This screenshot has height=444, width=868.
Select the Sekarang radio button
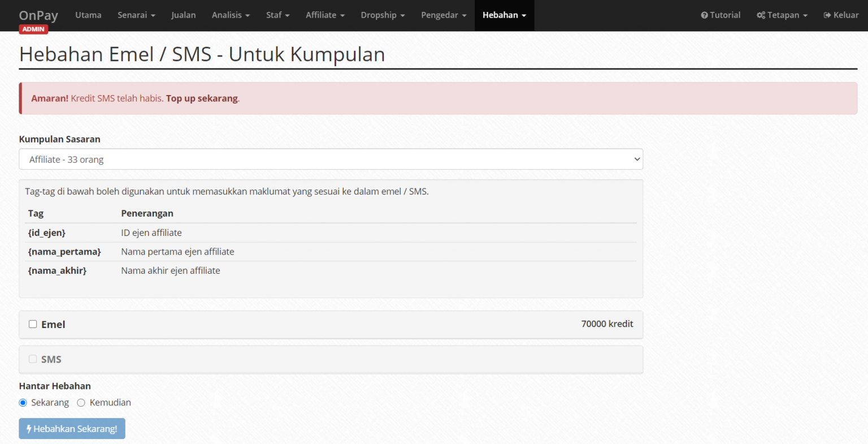pos(23,402)
